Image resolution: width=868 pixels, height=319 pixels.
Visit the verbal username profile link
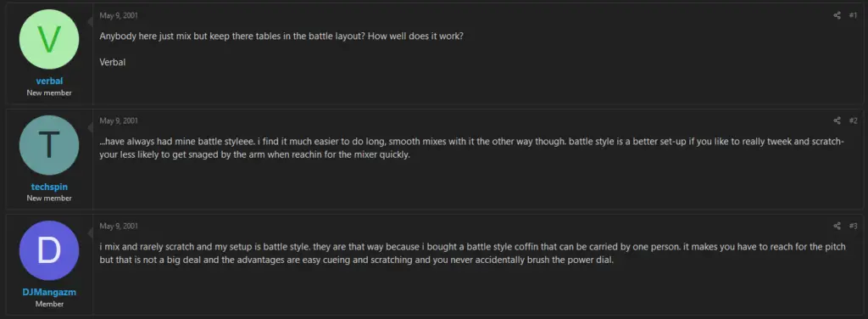coord(49,81)
